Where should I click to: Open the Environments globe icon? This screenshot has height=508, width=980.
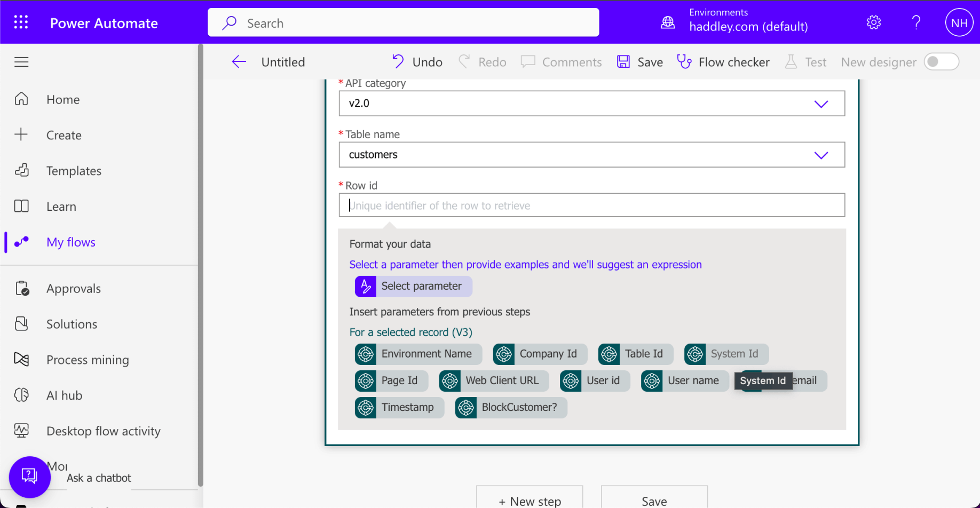(668, 22)
